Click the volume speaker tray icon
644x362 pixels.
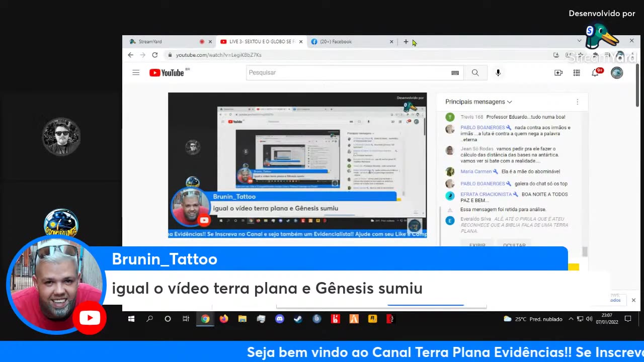tap(589, 319)
